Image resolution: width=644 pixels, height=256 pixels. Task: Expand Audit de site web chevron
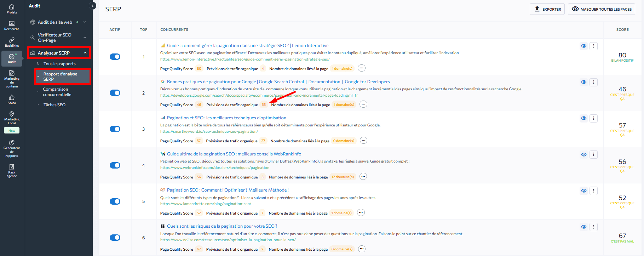pyautogui.click(x=85, y=22)
